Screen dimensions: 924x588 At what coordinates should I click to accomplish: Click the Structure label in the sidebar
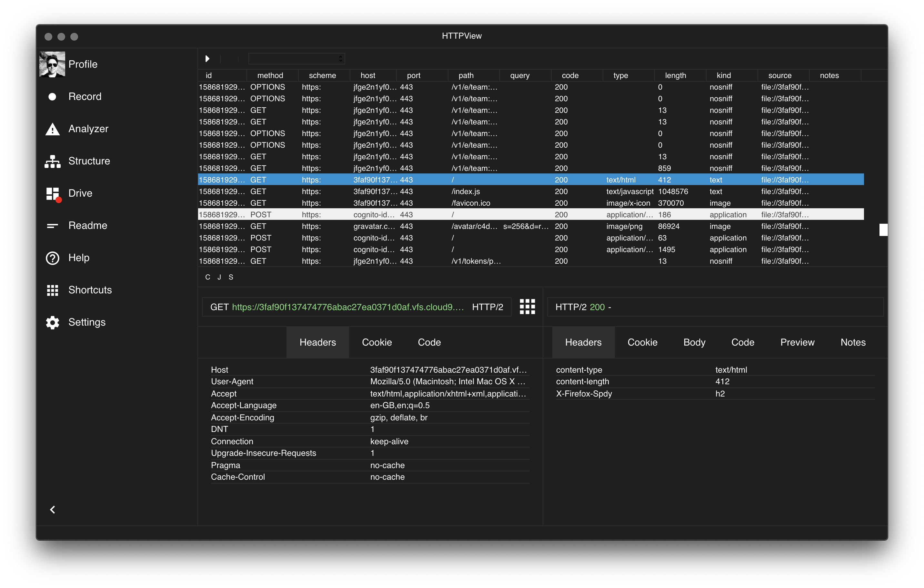89,161
